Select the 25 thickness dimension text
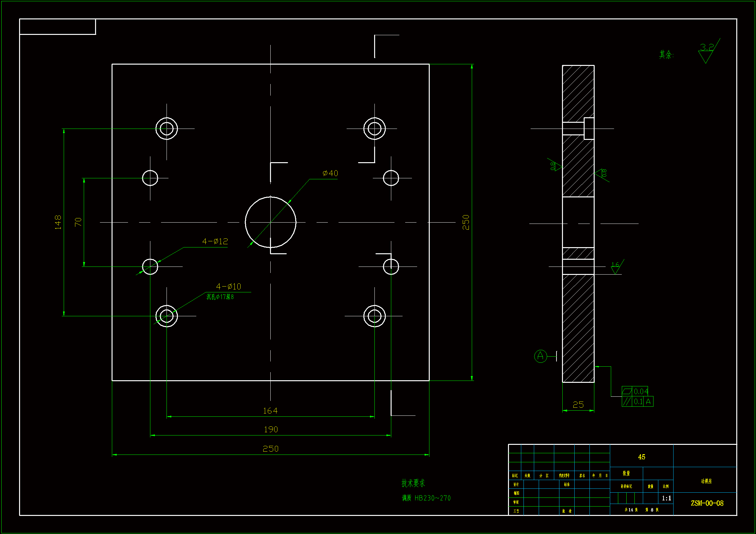The image size is (756, 534). (x=578, y=405)
